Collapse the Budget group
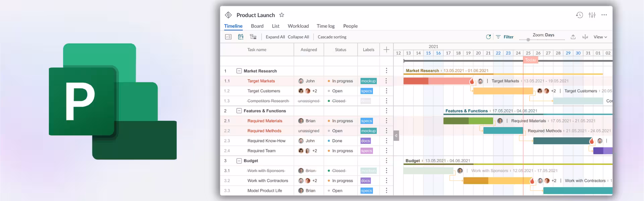This screenshot has width=644, height=201. coord(239,161)
